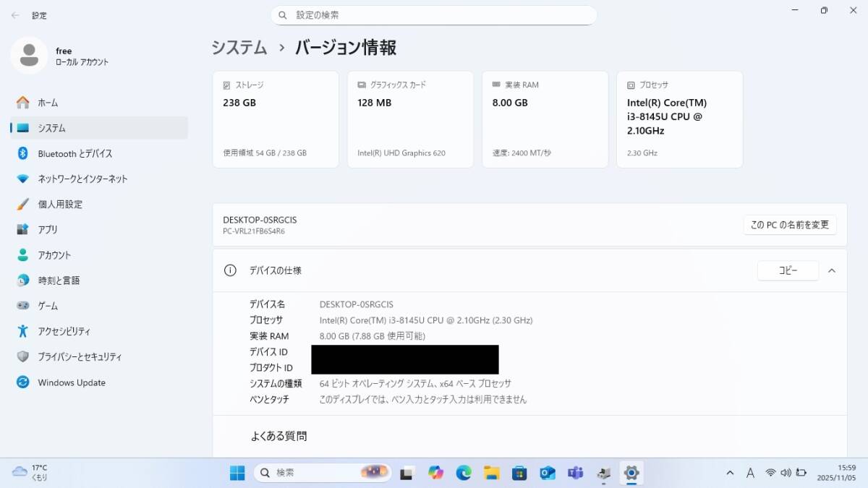868x488 pixels.
Task: Open Copilot from the taskbar
Action: [x=435, y=473]
